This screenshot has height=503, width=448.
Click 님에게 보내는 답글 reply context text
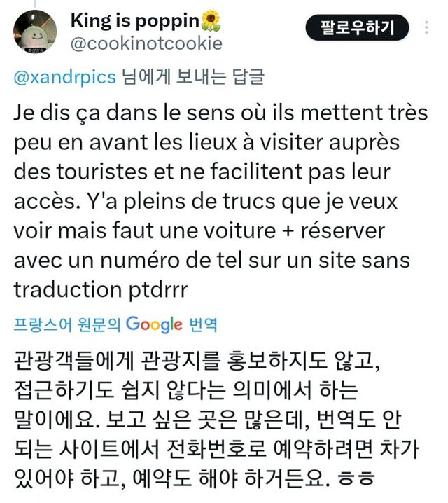(x=193, y=77)
